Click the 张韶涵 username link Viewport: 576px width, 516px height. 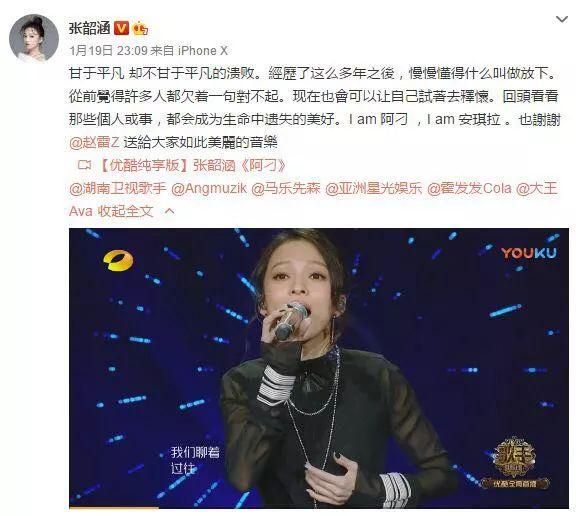click(90, 28)
